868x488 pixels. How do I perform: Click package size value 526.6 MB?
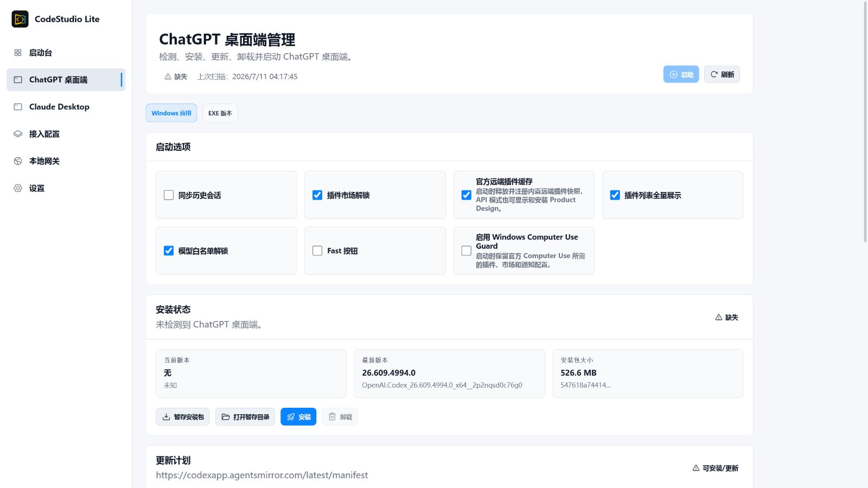pos(578,373)
